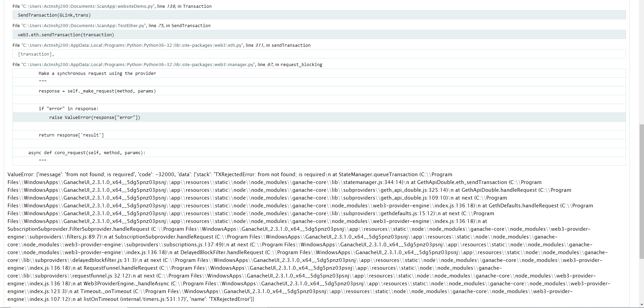
Task: Click the if "error" in response line
Action: point(319,108)
